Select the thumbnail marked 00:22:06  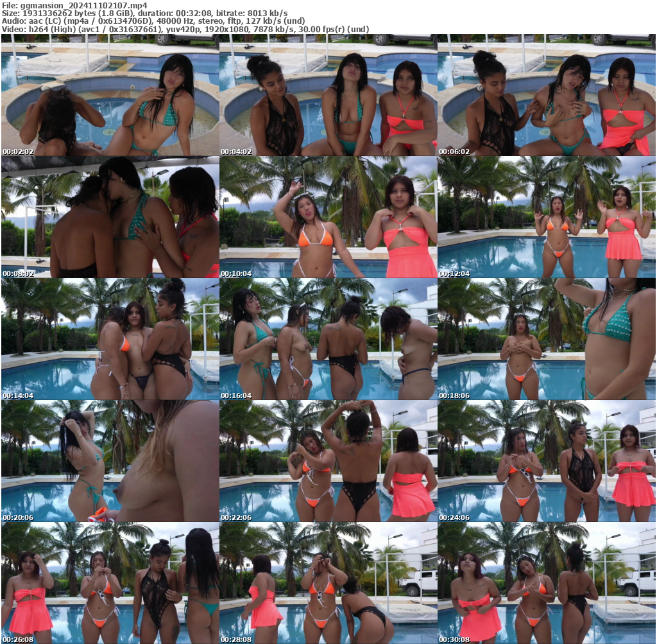pyautogui.click(x=328, y=461)
